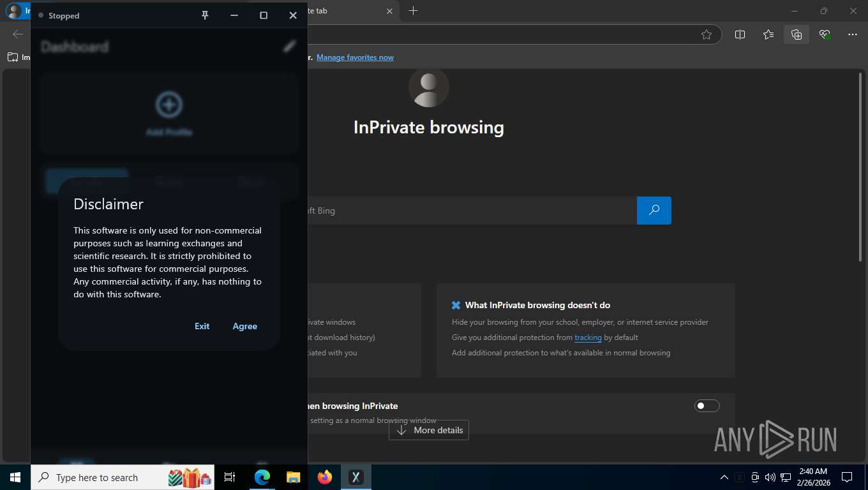Toggle the strict tracking prevention switch
Image resolution: width=868 pixels, height=490 pixels.
click(x=707, y=406)
